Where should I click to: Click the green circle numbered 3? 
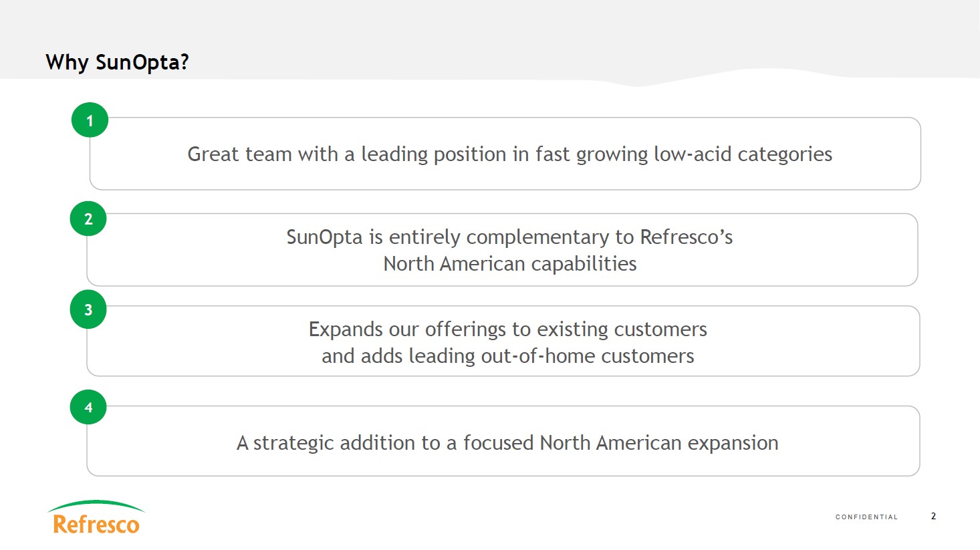(x=88, y=309)
